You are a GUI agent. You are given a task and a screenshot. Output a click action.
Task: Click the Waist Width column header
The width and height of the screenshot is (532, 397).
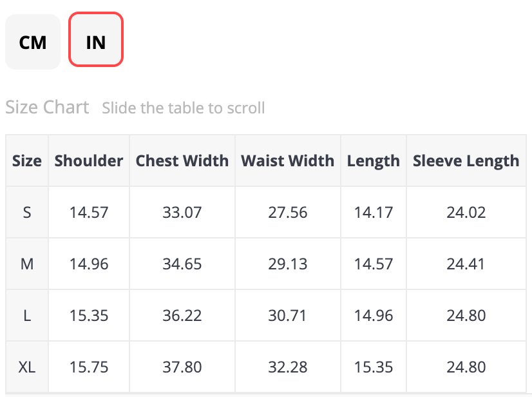[x=288, y=161]
